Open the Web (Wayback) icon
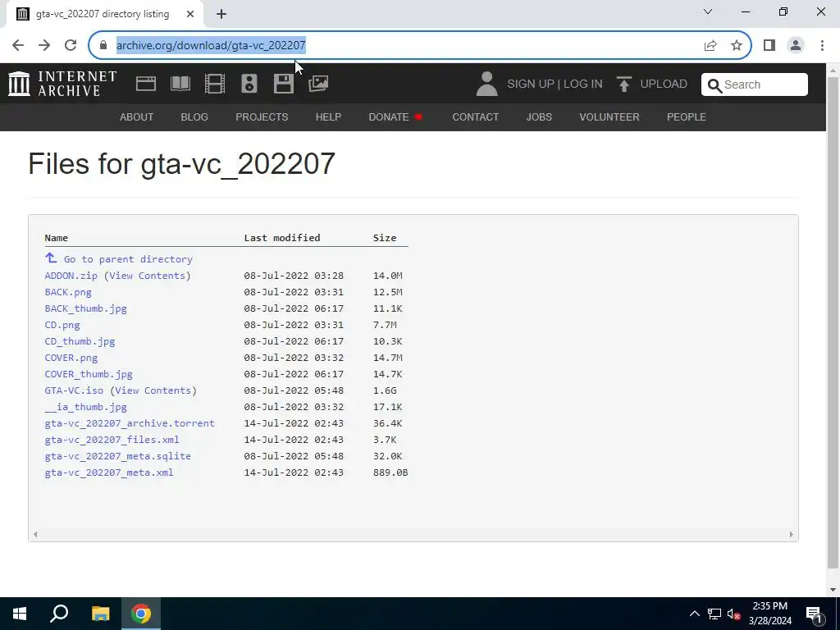The image size is (840, 630). (146, 84)
